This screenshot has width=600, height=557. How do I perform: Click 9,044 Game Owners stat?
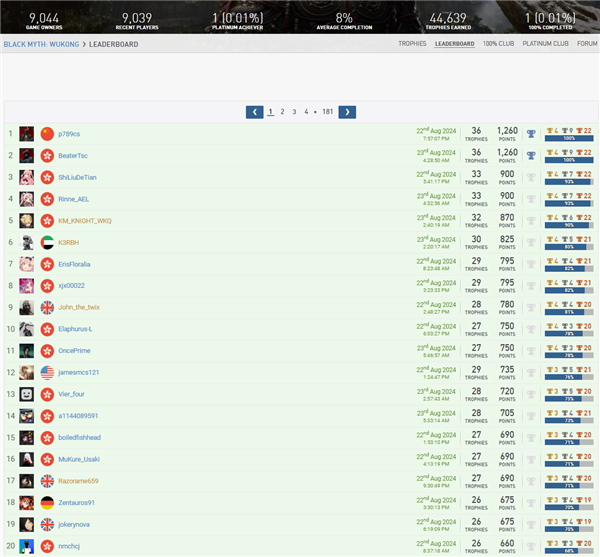[44, 21]
